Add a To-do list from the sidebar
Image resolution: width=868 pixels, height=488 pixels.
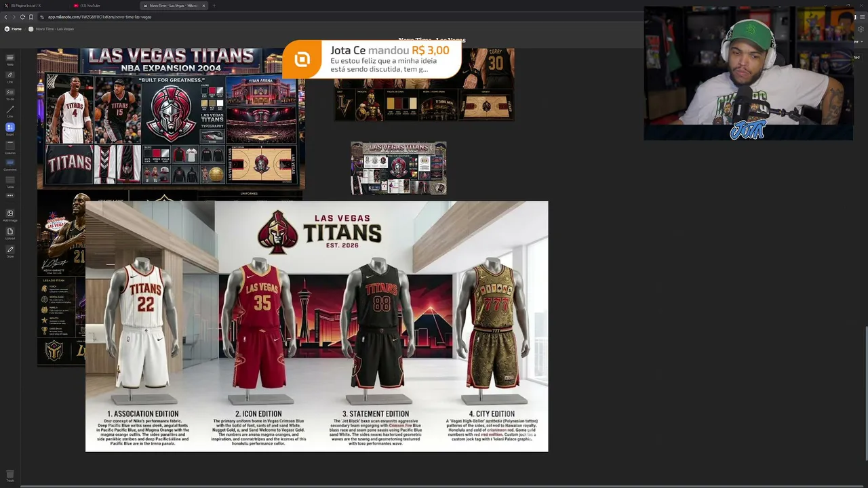point(10,94)
